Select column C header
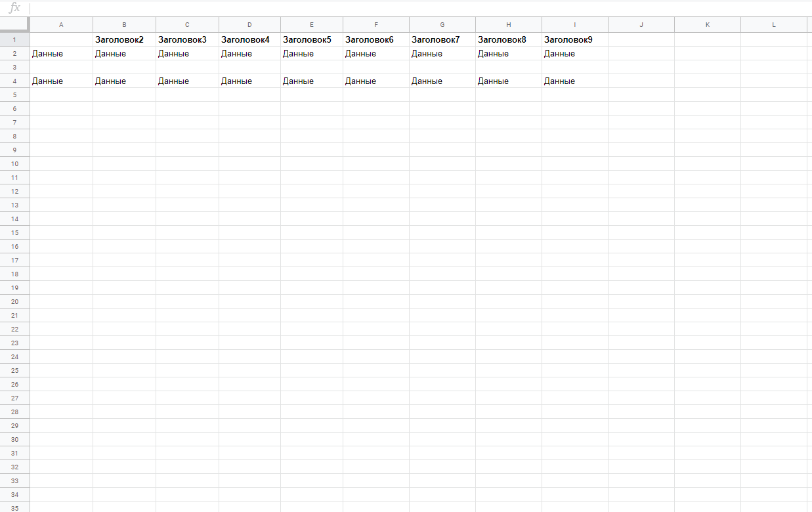Image resolution: width=812 pixels, height=512 pixels. [187, 25]
